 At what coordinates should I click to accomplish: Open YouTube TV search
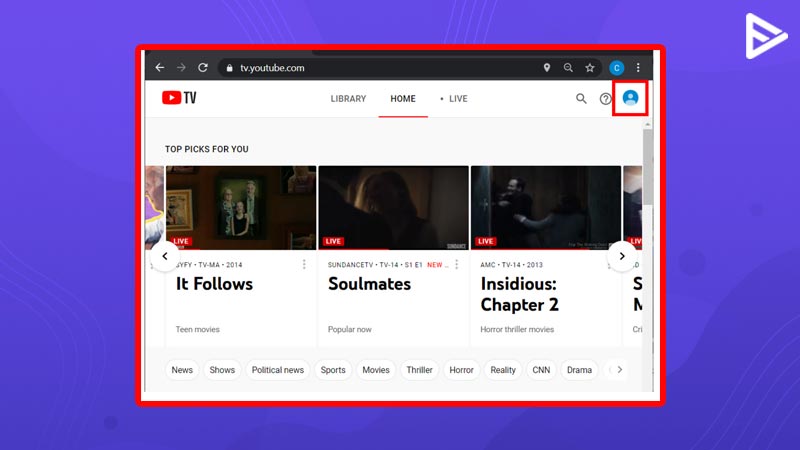click(x=581, y=98)
